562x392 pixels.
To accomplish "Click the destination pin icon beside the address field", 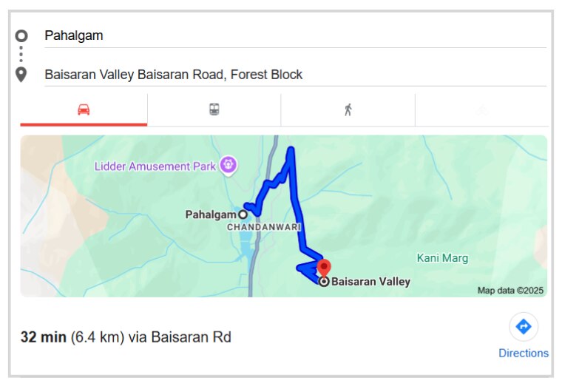I will pos(21,75).
